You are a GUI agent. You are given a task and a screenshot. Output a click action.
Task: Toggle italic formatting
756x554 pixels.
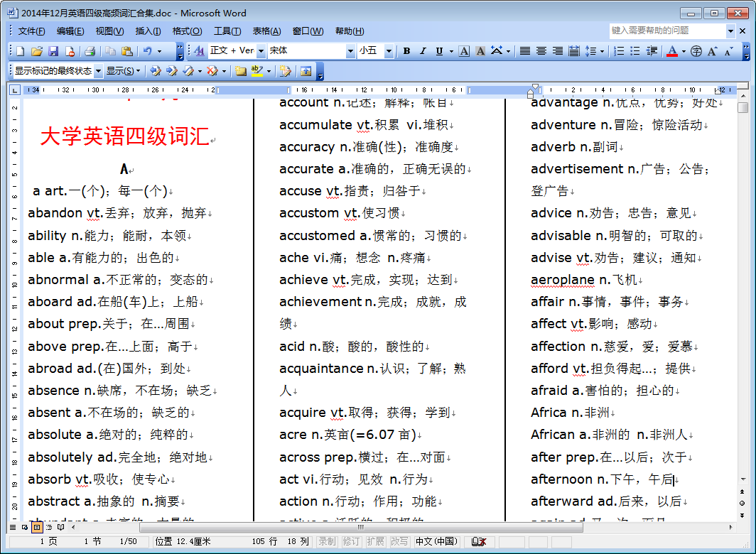click(x=423, y=51)
